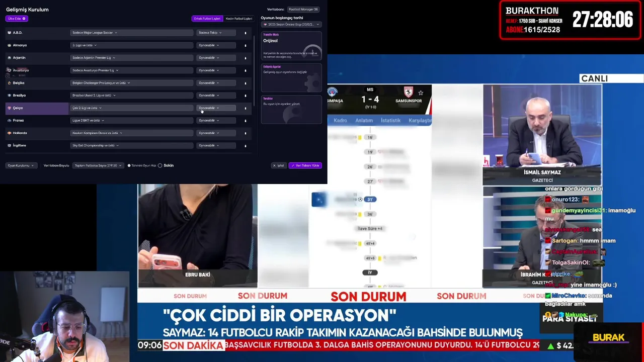The height and width of the screenshot is (362, 644).
Task: Open the Kadro tab in match overlay
Action: point(340,121)
